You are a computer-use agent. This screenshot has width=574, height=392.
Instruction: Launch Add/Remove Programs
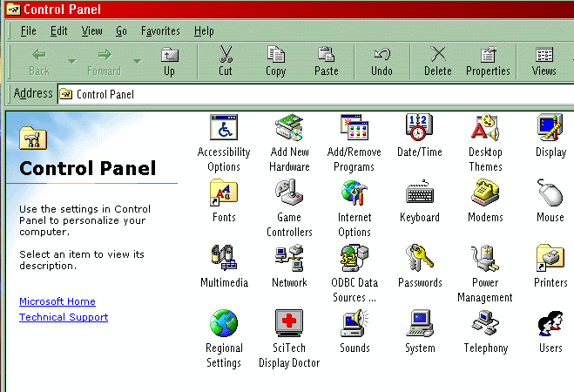click(x=355, y=129)
